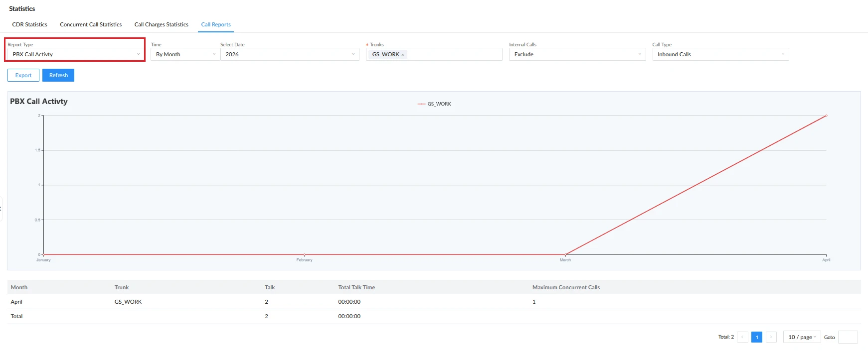Click the Talk column header
The height and width of the screenshot is (352, 868).
(x=270, y=287)
